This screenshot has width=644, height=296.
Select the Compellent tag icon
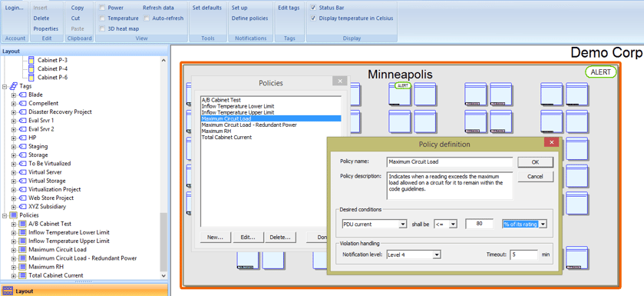22,103
